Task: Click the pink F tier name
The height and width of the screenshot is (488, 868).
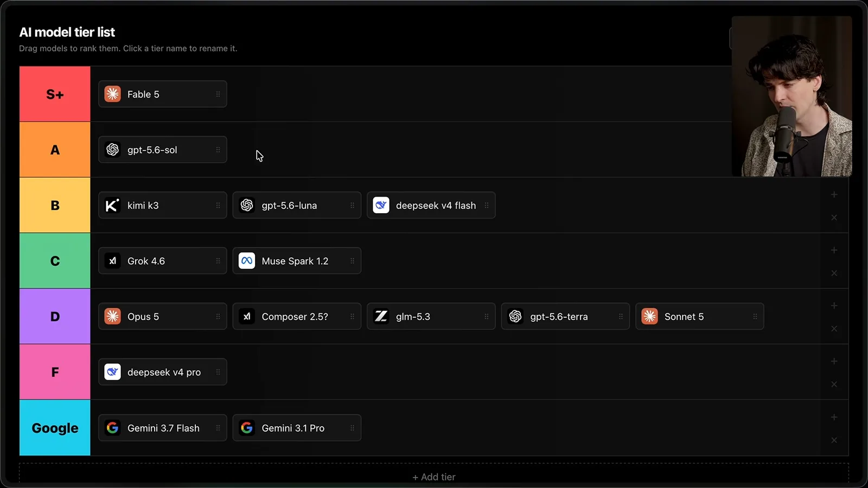Action: [x=55, y=372]
